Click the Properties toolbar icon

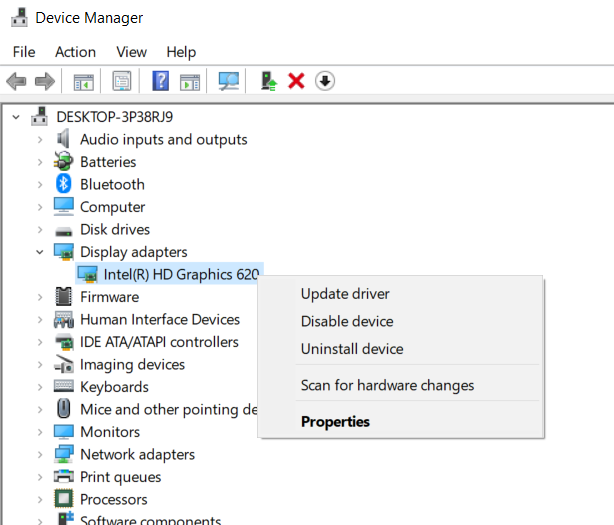[122, 81]
